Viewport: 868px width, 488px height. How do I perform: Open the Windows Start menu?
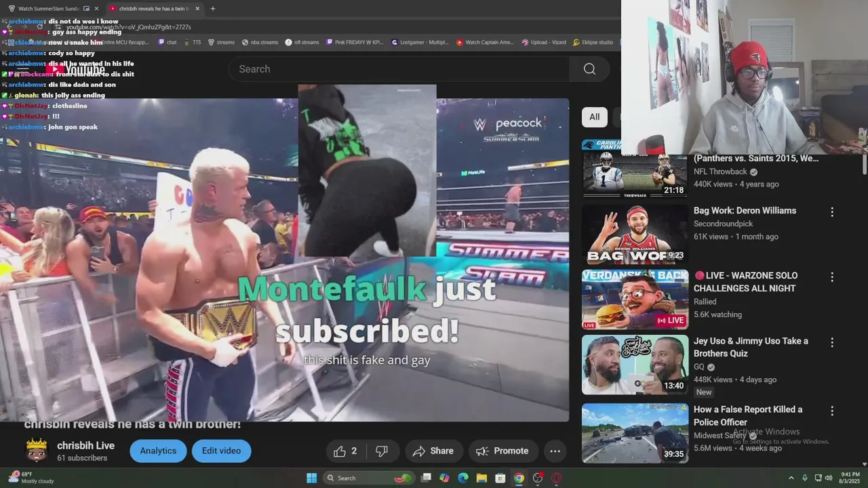[311, 478]
